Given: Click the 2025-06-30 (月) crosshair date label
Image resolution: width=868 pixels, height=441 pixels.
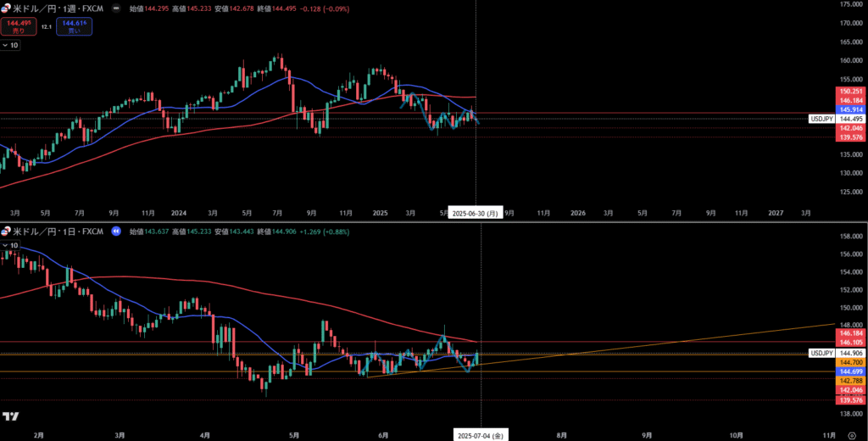Looking at the screenshot, I should pos(475,213).
